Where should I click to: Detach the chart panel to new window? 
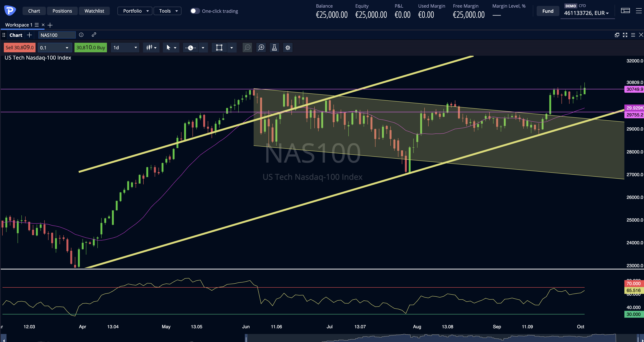coord(617,35)
